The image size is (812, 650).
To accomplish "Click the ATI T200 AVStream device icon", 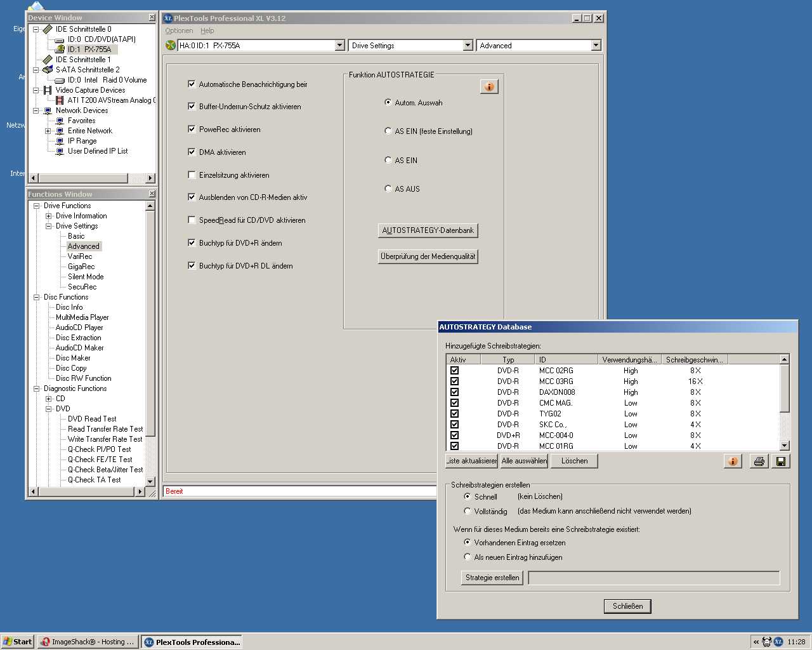I will pyautogui.click(x=60, y=100).
